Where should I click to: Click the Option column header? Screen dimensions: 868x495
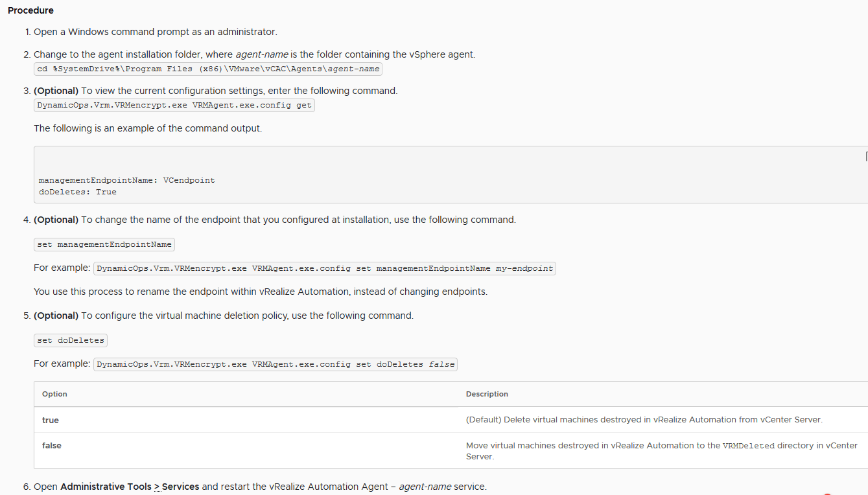click(x=54, y=394)
